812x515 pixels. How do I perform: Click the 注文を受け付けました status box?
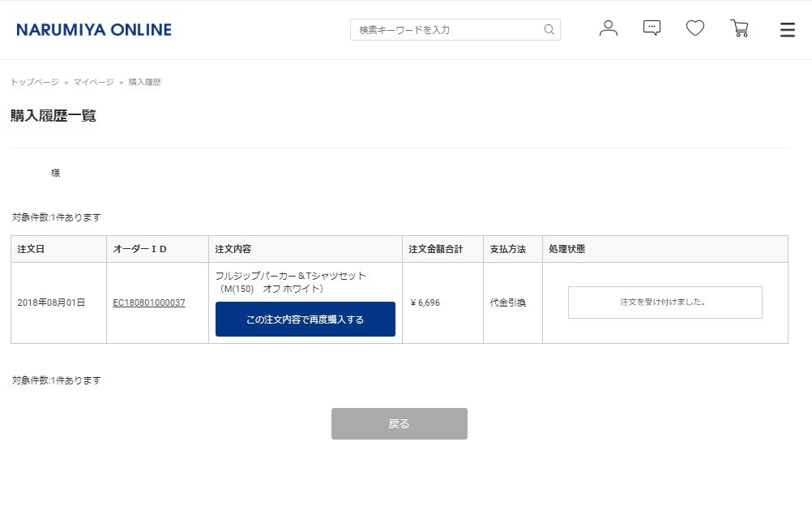(665, 303)
